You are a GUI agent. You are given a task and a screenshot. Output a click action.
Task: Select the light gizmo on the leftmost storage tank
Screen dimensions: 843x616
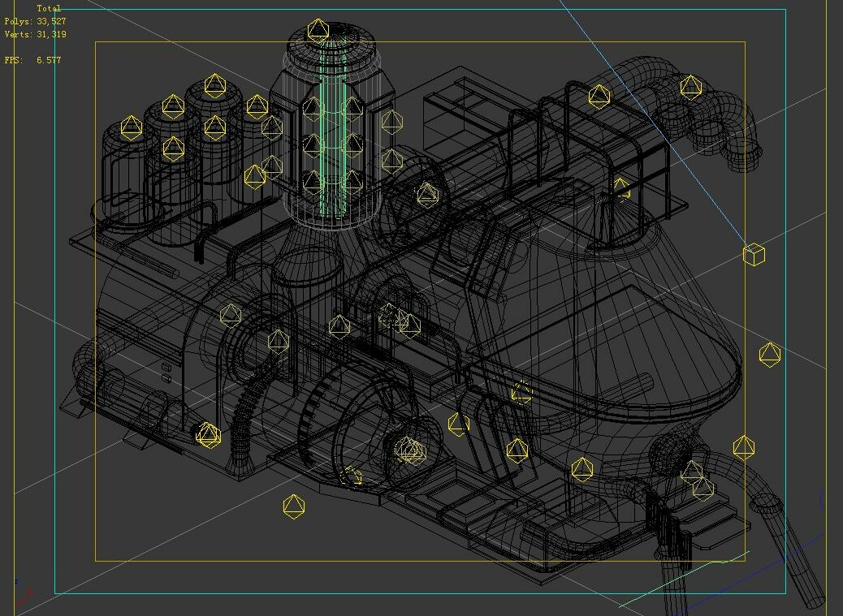(132, 128)
